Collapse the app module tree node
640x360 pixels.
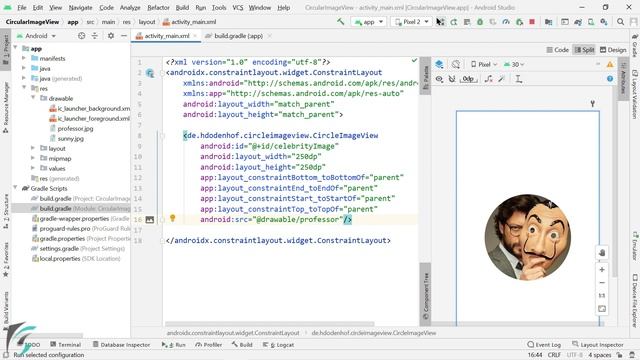pos(16,49)
